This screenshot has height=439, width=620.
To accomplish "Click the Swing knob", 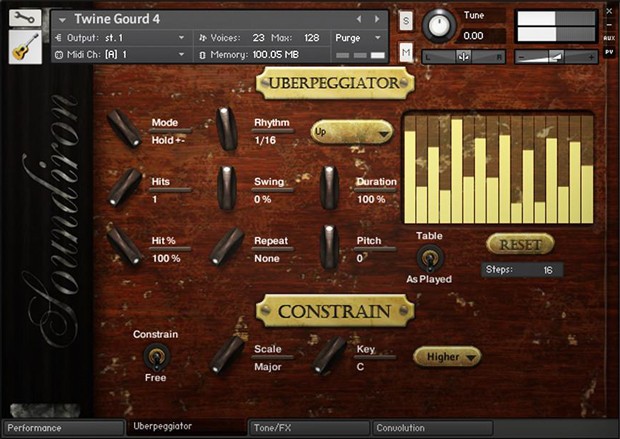I will [227, 188].
